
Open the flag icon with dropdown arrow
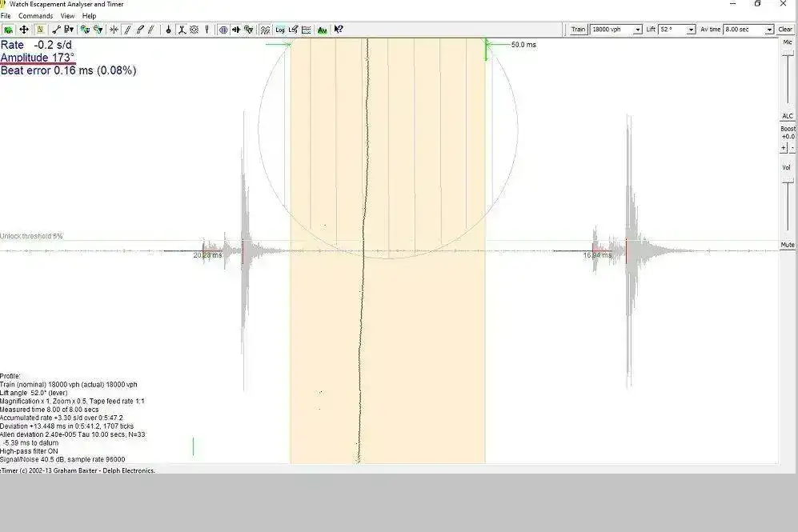point(69,30)
